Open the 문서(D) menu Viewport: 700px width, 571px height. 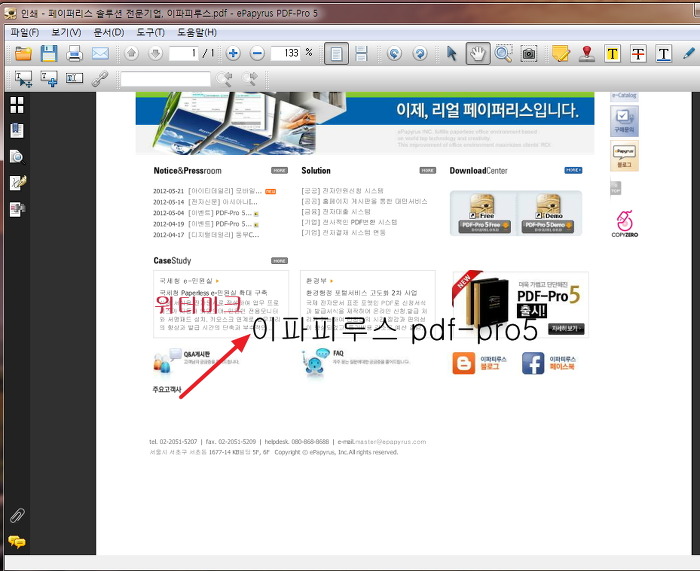click(108, 32)
